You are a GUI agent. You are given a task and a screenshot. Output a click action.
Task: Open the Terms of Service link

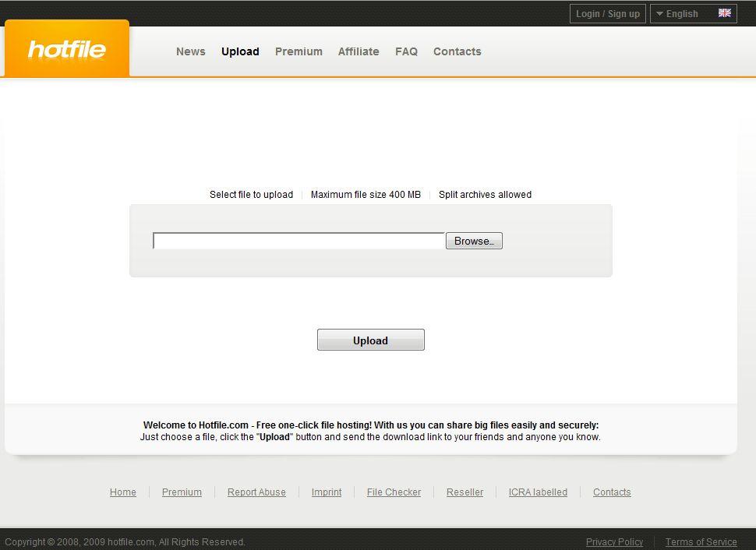[701, 542]
